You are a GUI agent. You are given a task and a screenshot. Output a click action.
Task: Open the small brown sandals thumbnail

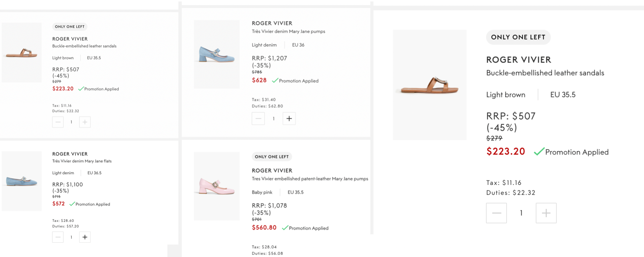click(x=22, y=53)
